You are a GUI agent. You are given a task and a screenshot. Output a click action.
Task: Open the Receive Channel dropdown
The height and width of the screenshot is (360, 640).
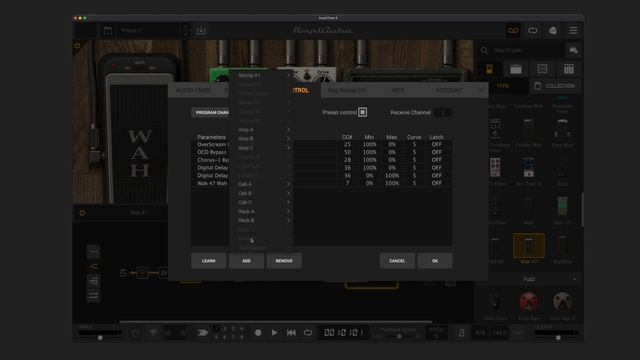[x=443, y=112]
